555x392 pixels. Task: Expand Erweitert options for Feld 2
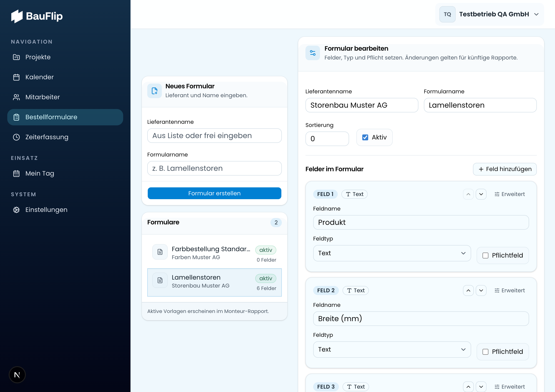pos(510,290)
